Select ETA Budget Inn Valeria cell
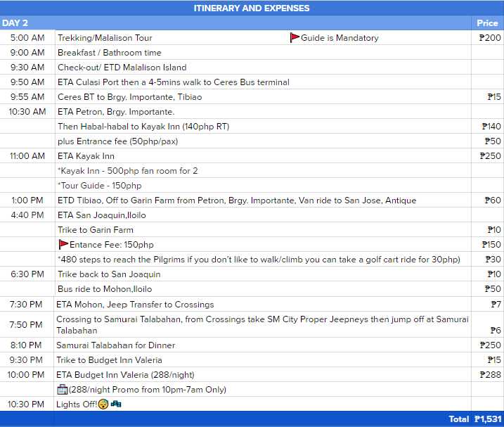The image size is (504, 427). [x=262, y=374]
